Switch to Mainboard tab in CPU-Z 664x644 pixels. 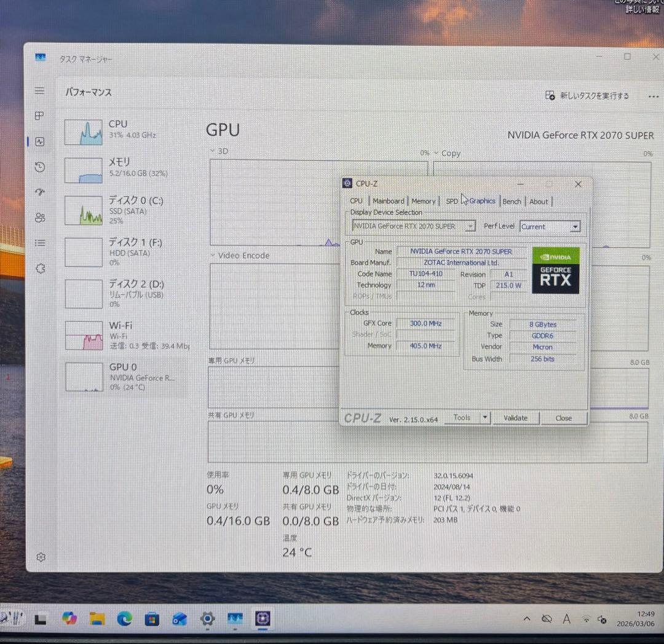(x=389, y=201)
